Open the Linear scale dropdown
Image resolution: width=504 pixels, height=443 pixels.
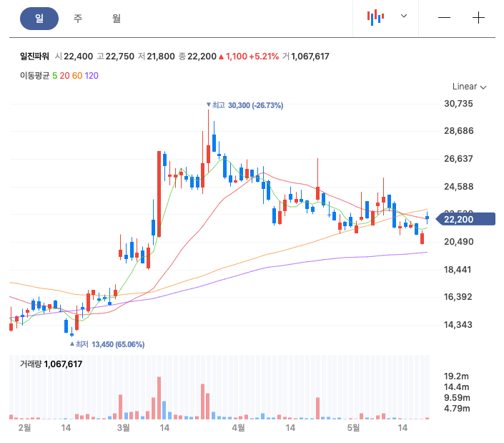pos(469,87)
